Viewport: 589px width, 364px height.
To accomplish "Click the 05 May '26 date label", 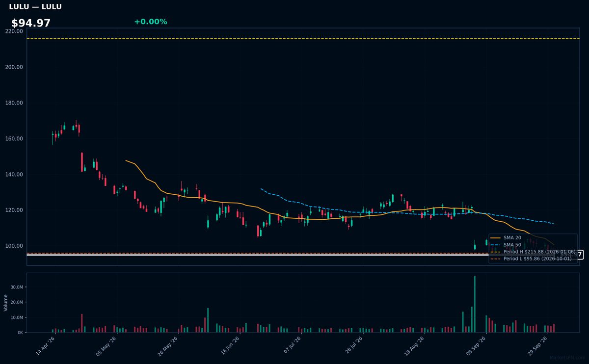I will click(107, 346).
